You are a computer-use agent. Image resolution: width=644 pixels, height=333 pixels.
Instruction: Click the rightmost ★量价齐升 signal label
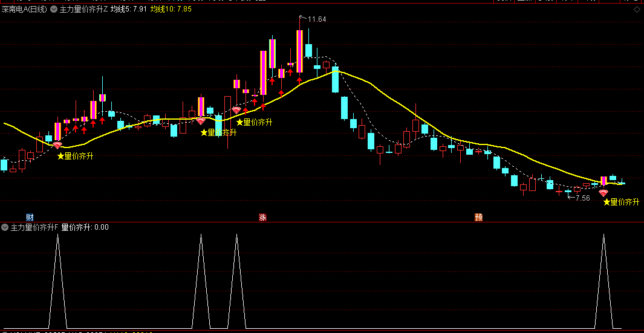click(621, 202)
